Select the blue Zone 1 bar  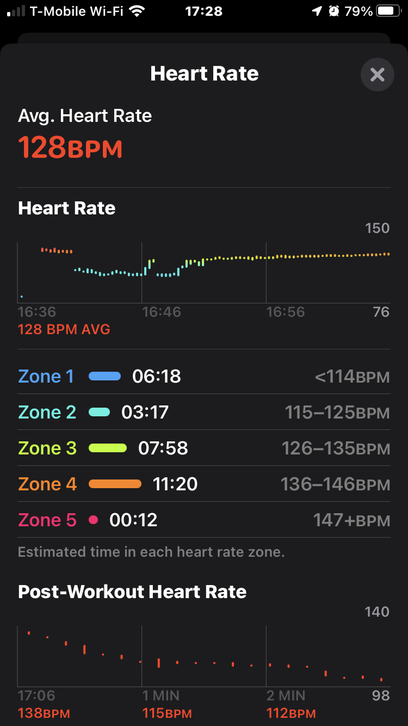coord(105,376)
